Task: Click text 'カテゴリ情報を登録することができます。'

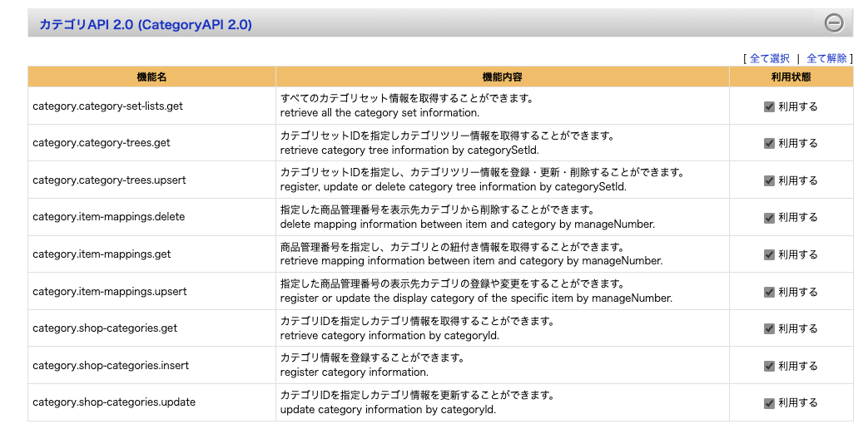Action: point(372,358)
